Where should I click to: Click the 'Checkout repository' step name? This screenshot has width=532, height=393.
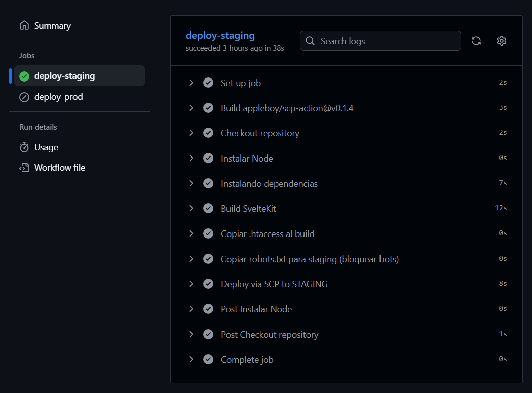pyautogui.click(x=260, y=133)
